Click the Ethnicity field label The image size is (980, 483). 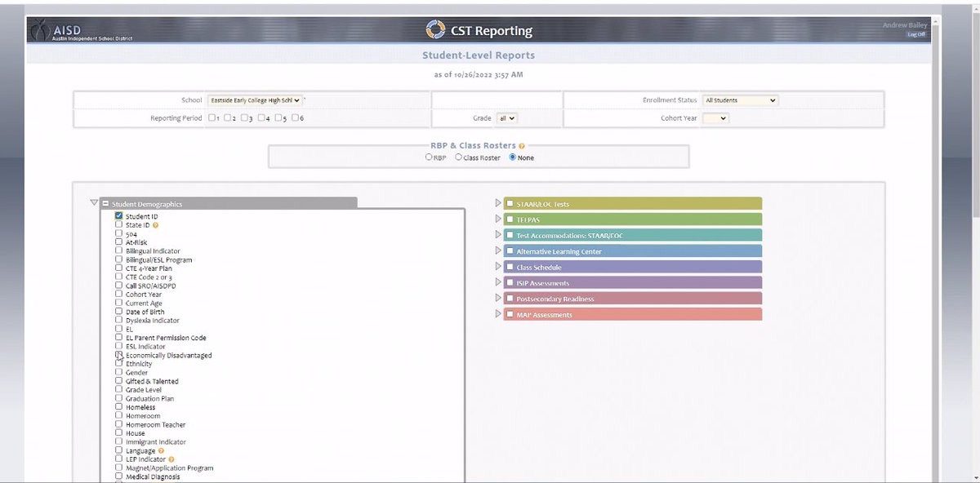point(139,364)
